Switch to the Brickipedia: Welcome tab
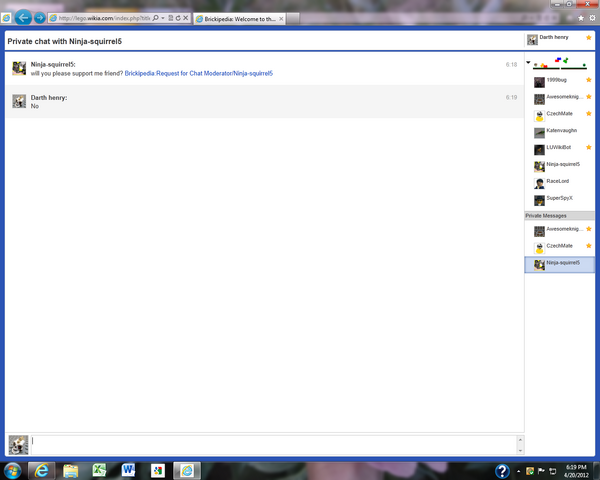The width and height of the screenshot is (600, 480). point(239,19)
